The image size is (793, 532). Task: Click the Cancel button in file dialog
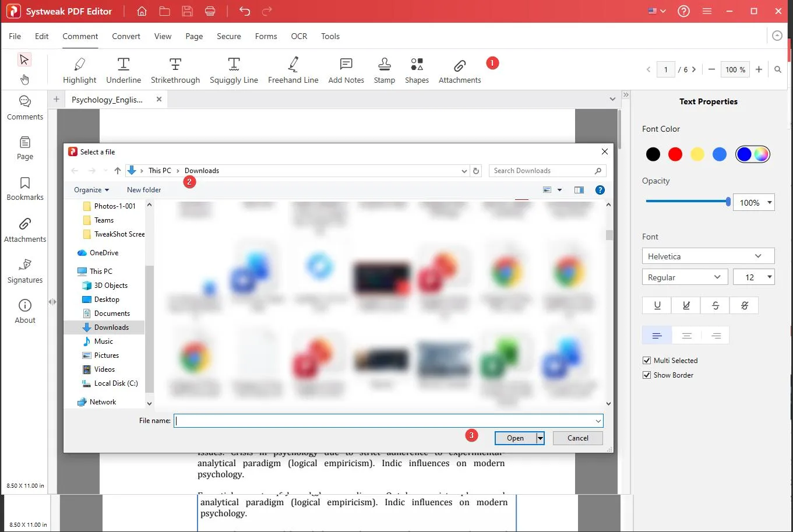point(577,438)
